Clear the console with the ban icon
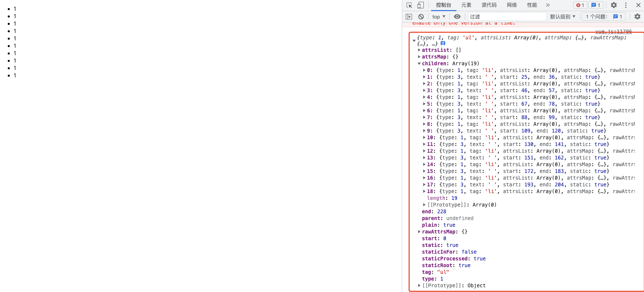The height and width of the screenshot is (292, 644). 421,16
